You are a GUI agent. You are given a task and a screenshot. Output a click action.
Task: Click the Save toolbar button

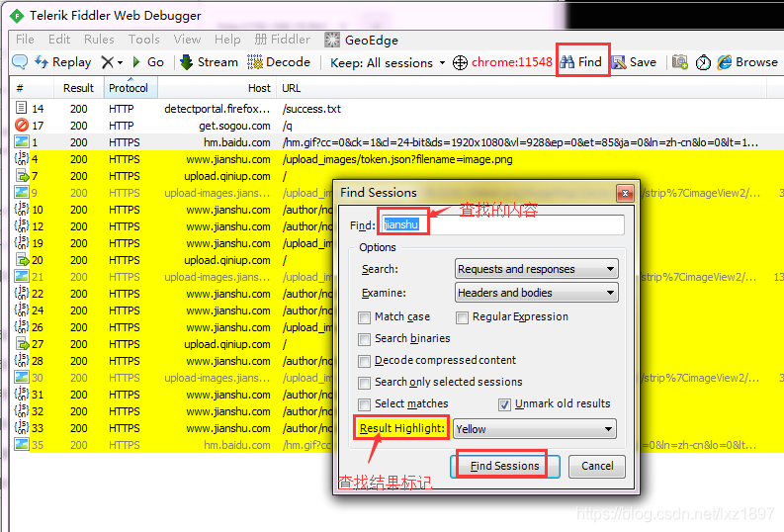[x=634, y=62]
